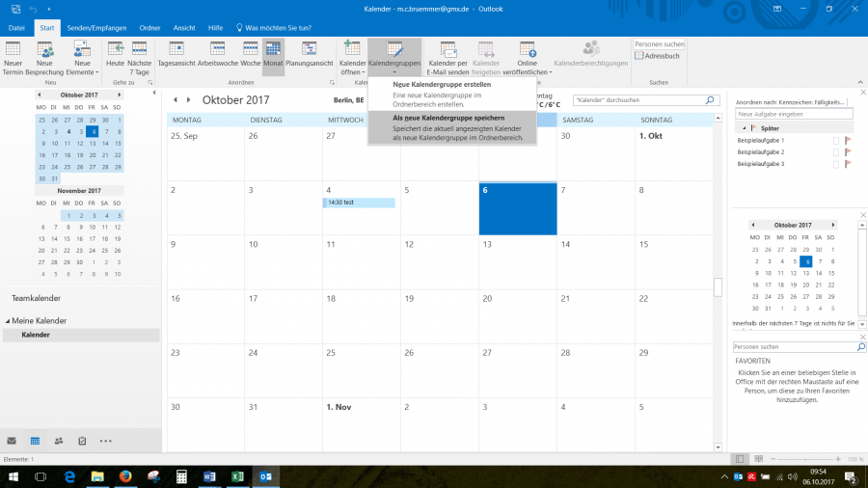Collapse Meine Kalender group
The width and height of the screenshot is (868, 488).
coord(8,321)
